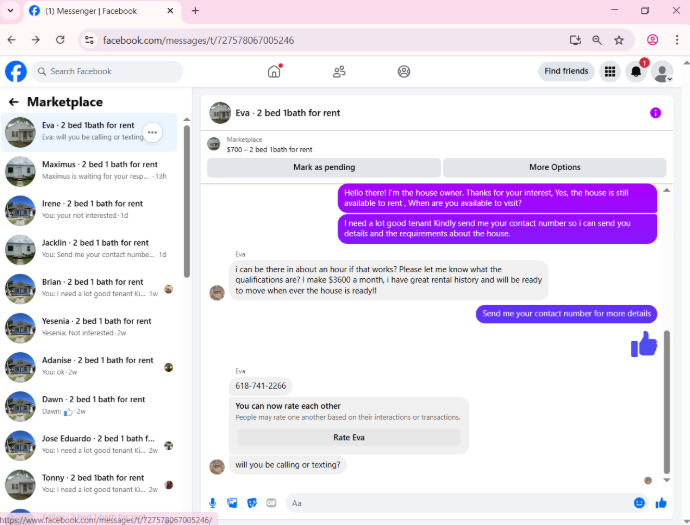The width and height of the screenshot is (690, 525).
Task: Click Eva's house thumbnail in chat header
Action: [x=220, y=113]
